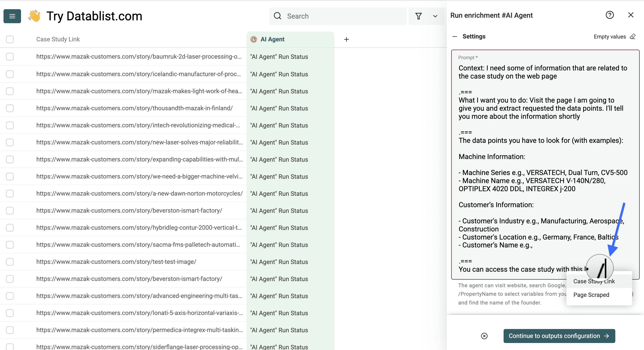Check the select-all checkbox in header

(10, 39)
